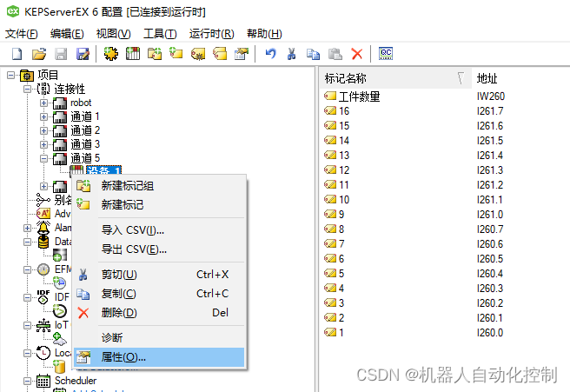
Task: Click the Copy toolbar icon
Action: coord(313,54)
